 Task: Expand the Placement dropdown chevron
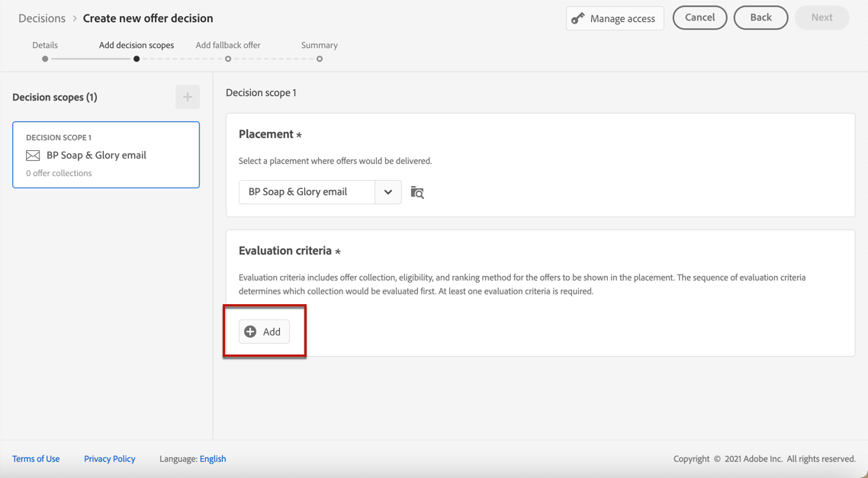[x=388, y=192]
